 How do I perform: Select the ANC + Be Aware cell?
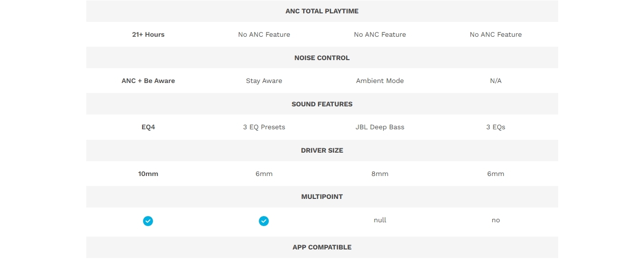pyautogui.click(x=148, y=81)
